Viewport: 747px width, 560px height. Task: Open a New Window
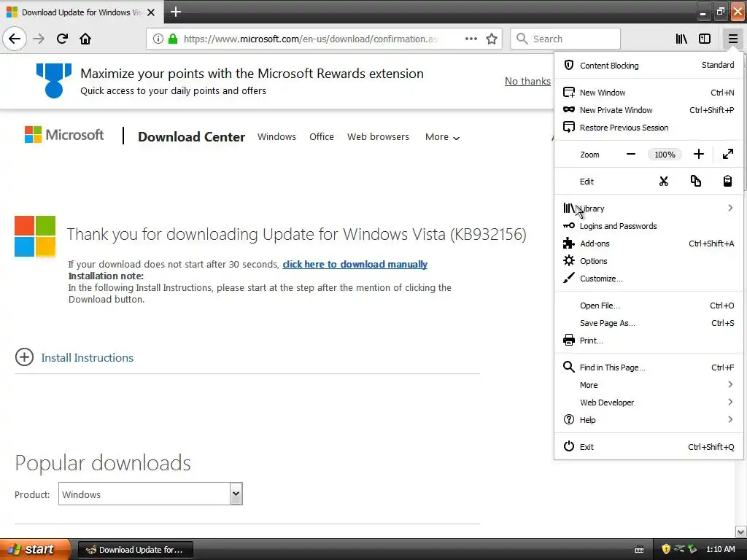649,93
